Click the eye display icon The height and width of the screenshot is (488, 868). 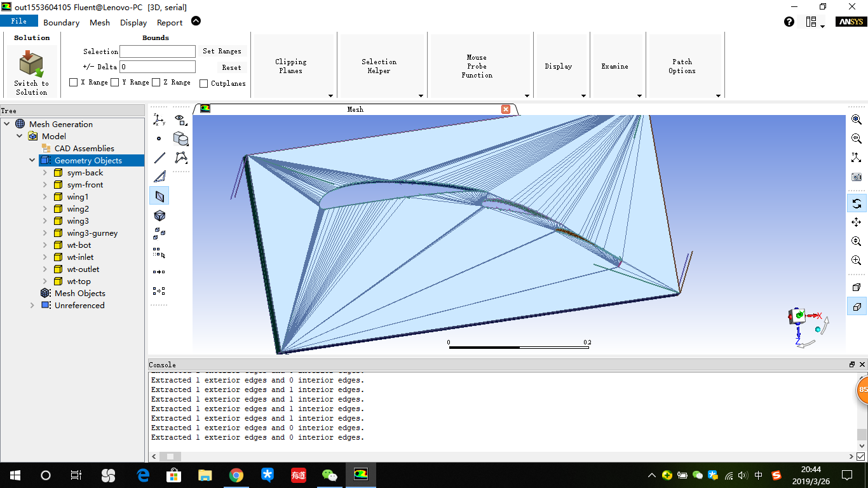[179, 117]
